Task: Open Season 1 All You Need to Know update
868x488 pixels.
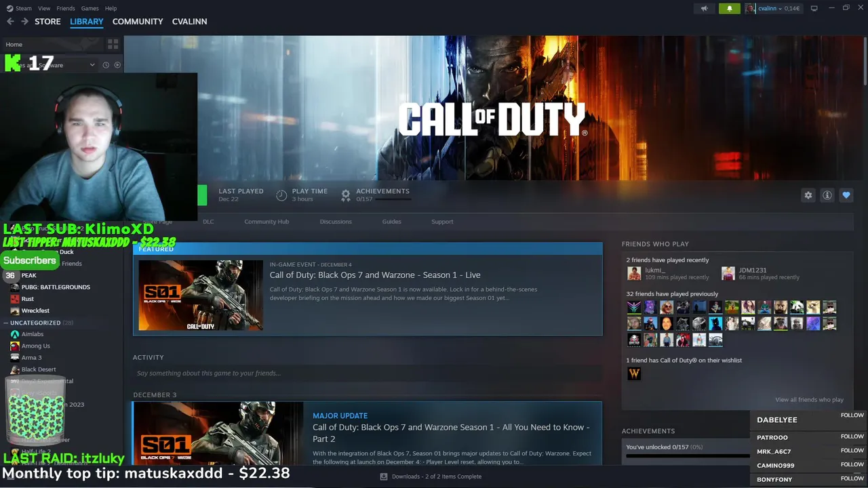Action: coord(451,433)
